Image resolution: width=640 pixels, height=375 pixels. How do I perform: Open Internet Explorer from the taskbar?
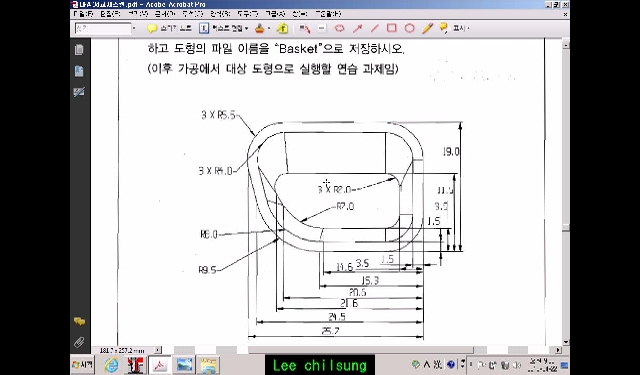click(x=111, y=364)
